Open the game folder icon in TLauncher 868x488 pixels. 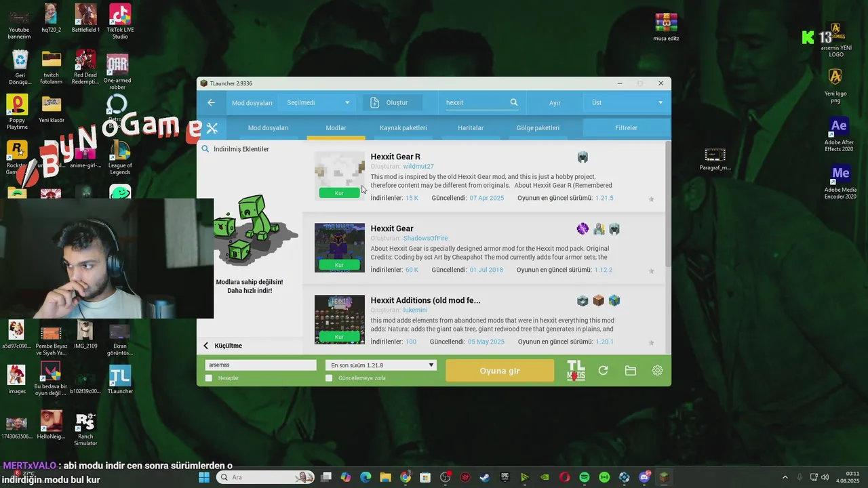click(631, 371)
